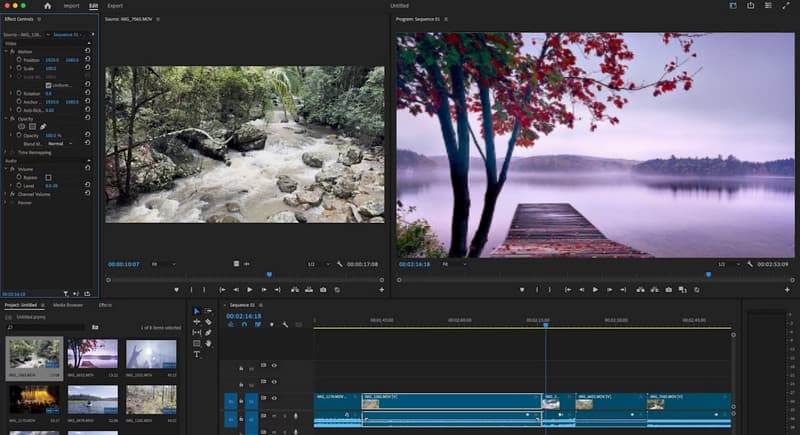This screenshot has width=800, height=435.
Task: Select the Type tool
Action: [x=196, y=354]
